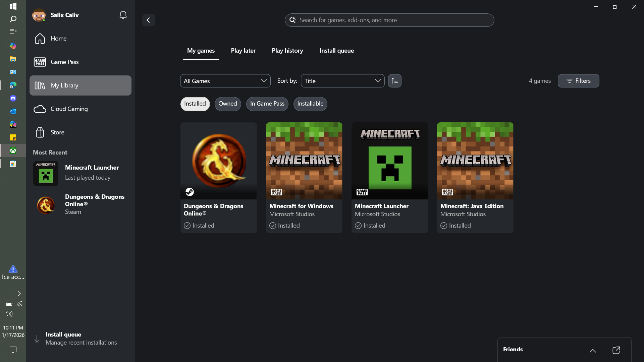644x362 pixels.
Task: Switch to the Play later tab
Action: (243, 51)
